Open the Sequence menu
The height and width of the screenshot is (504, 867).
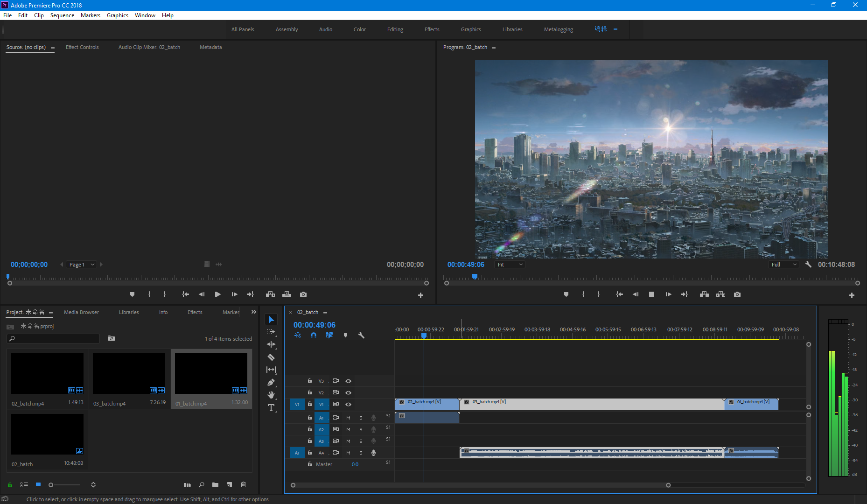pos(62,15)
